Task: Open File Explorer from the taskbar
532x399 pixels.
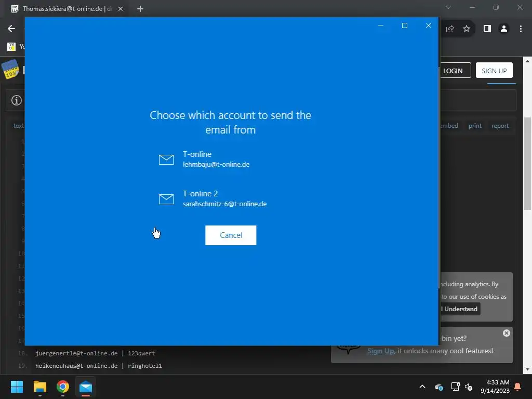Action: [39, 387]
